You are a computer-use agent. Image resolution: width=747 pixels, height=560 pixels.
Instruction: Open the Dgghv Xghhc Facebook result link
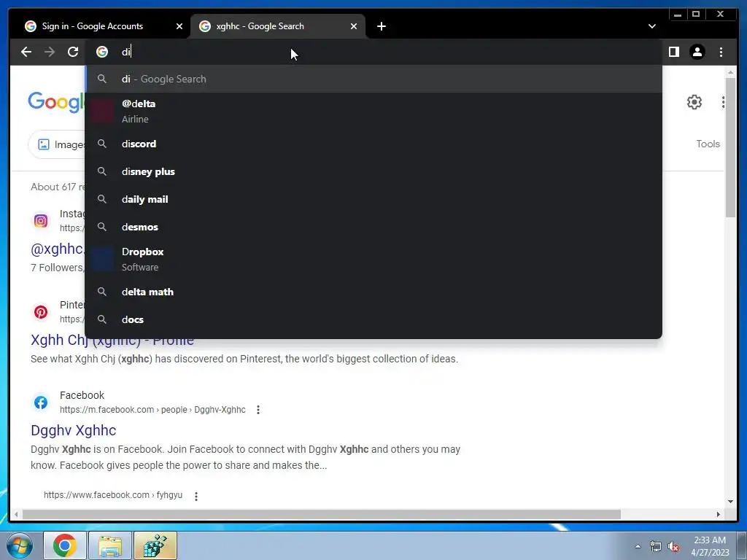click(74, 430)
